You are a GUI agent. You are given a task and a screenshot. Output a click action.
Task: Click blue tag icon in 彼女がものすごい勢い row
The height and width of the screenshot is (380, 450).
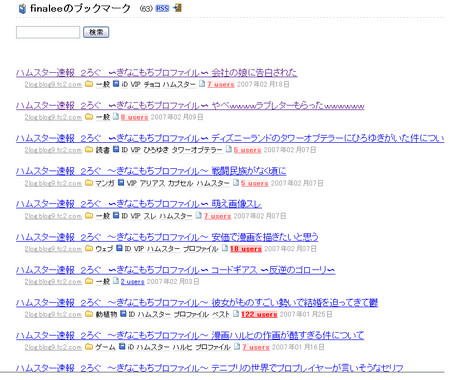(123, 314)
